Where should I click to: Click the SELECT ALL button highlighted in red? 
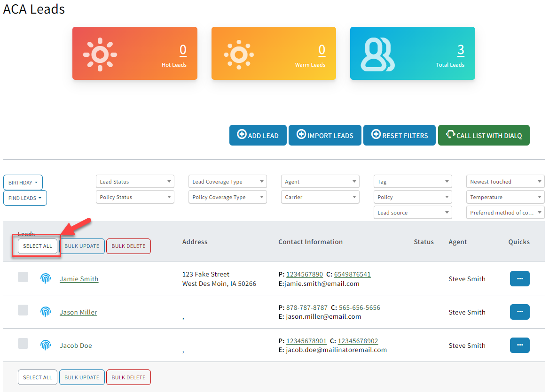pos(37,246)
